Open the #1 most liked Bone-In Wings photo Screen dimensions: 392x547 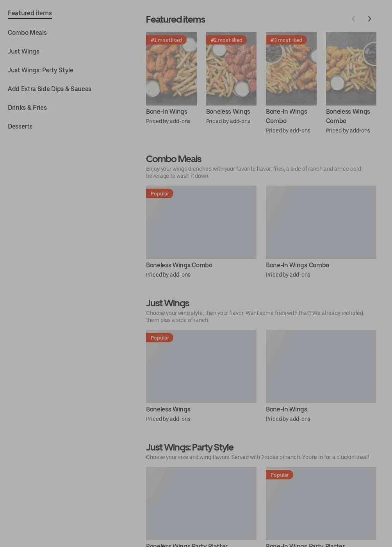[171, 69]
